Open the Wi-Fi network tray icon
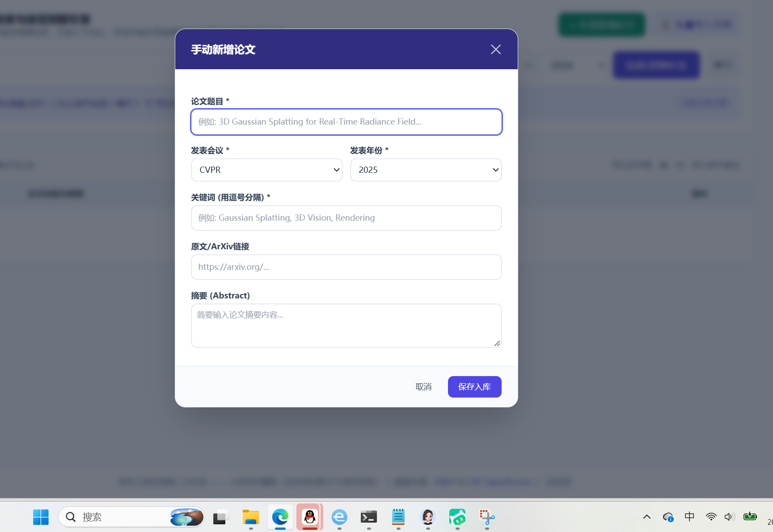Image resolution: width=773 pixels, height=532 pixels. pyautogui.click(x=711, y=517)
